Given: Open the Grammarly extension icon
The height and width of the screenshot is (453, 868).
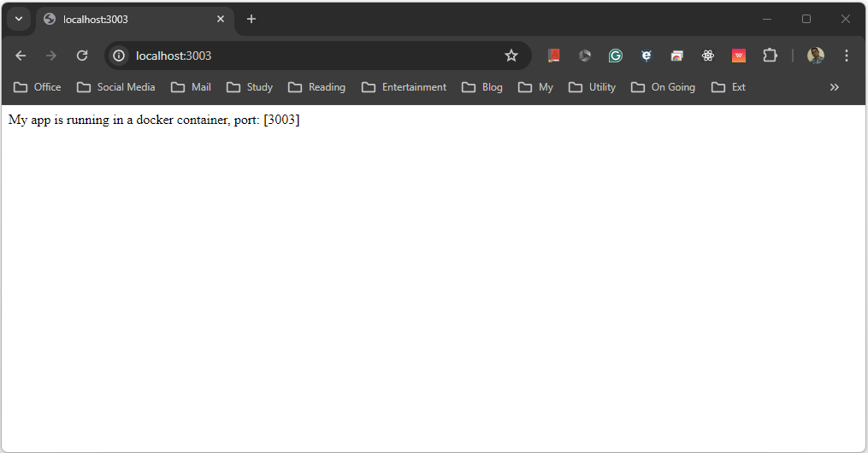Looking at the screenshot, I should coord(615,56).
